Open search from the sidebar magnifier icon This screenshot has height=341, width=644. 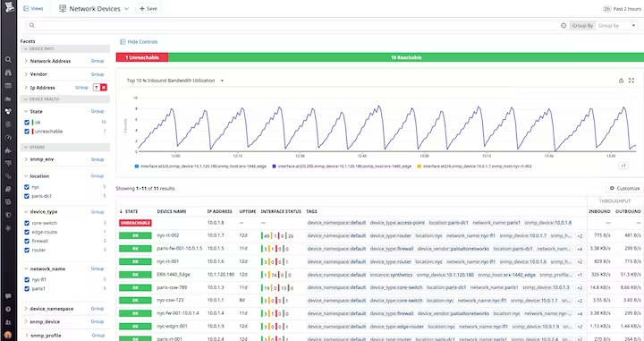tap(8, 60)
